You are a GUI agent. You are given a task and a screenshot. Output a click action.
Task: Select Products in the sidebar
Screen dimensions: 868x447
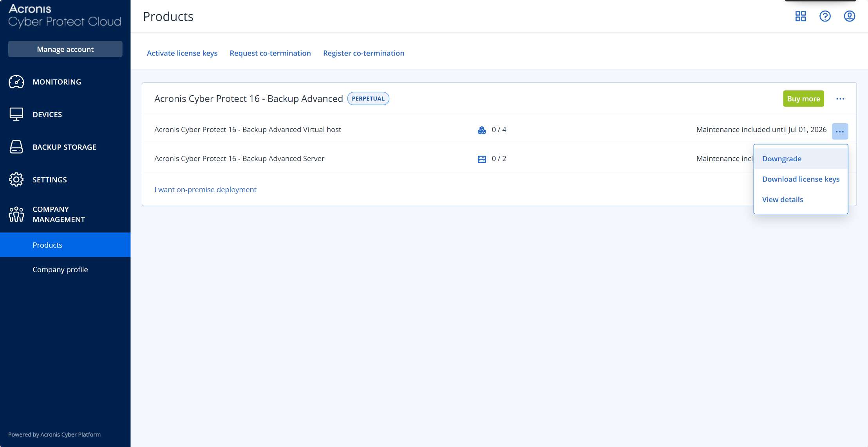tap(65, 245)
